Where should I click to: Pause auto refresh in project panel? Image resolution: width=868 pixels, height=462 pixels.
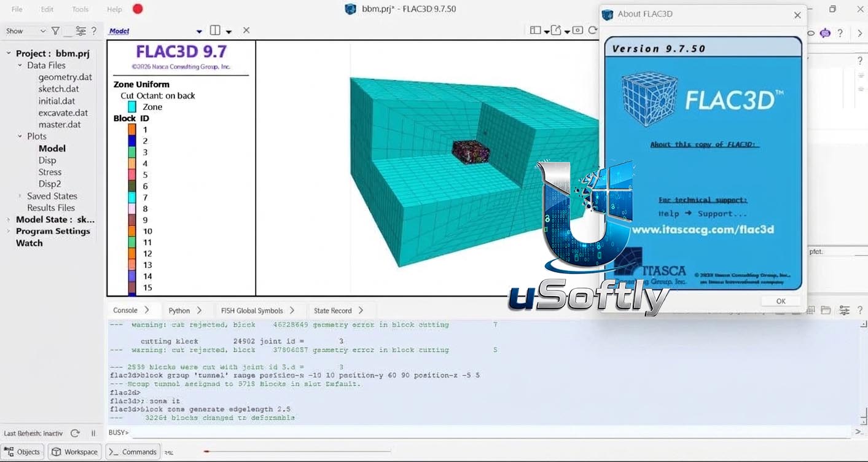93,433
